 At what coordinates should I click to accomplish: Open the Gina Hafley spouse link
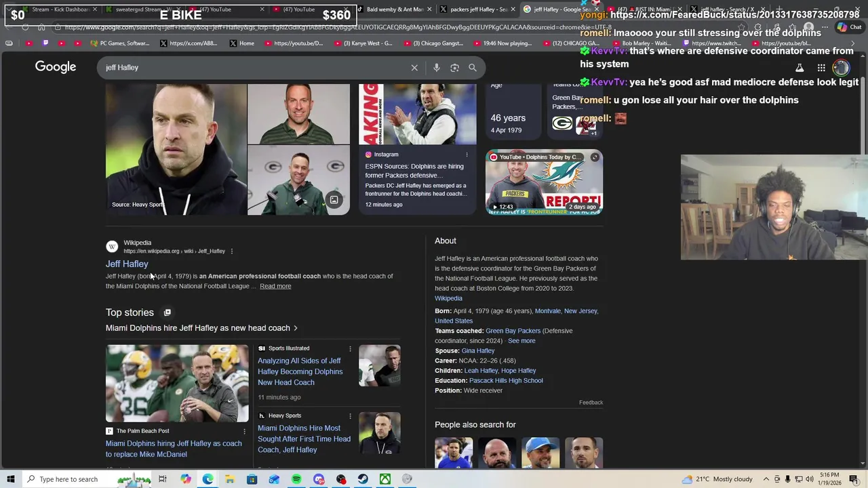478,351
